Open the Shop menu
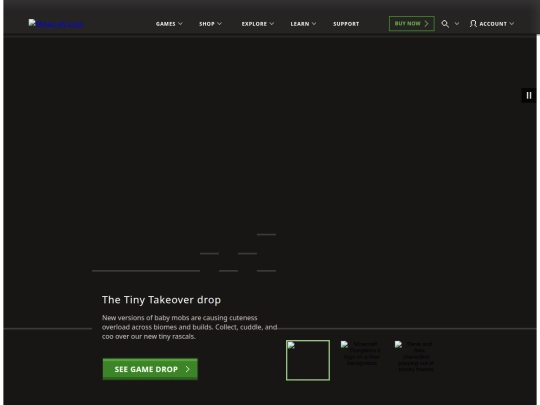Viewport: 540px width, 405px height. pos(207,24)
